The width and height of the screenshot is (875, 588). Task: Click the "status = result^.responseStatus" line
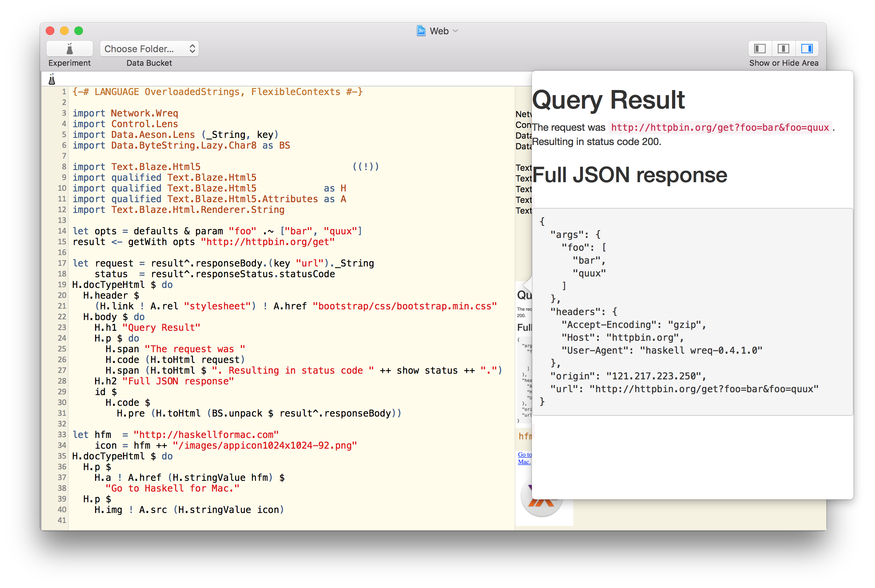[214, 274]
